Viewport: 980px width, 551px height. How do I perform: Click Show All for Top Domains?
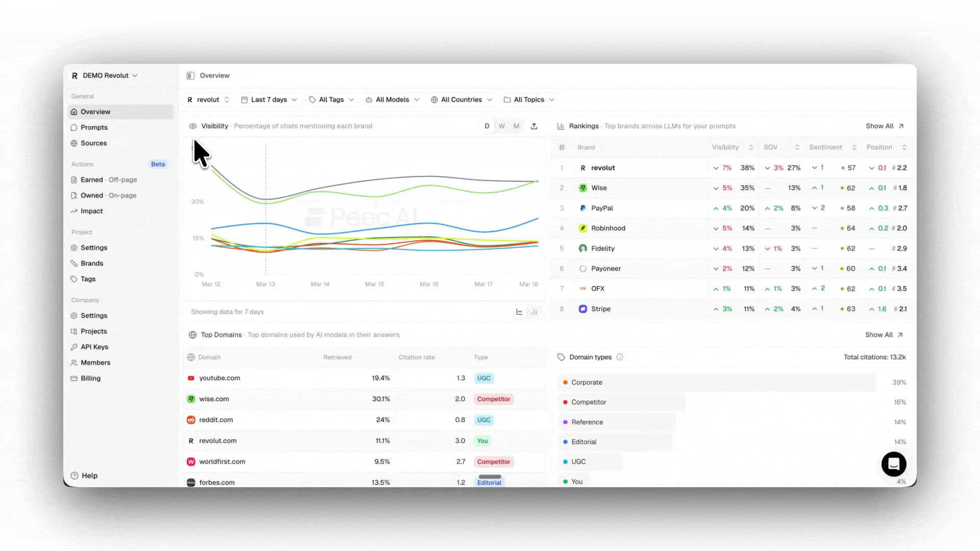pos(884,335)
